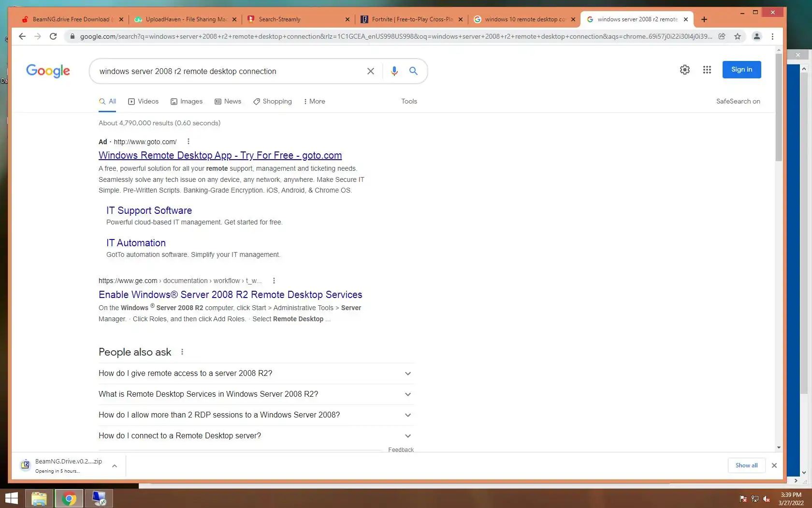Screen dimensions: 812x508
Task: Close the BeamNG.drive Free Download tab
Action: click(x=121, y=19)
